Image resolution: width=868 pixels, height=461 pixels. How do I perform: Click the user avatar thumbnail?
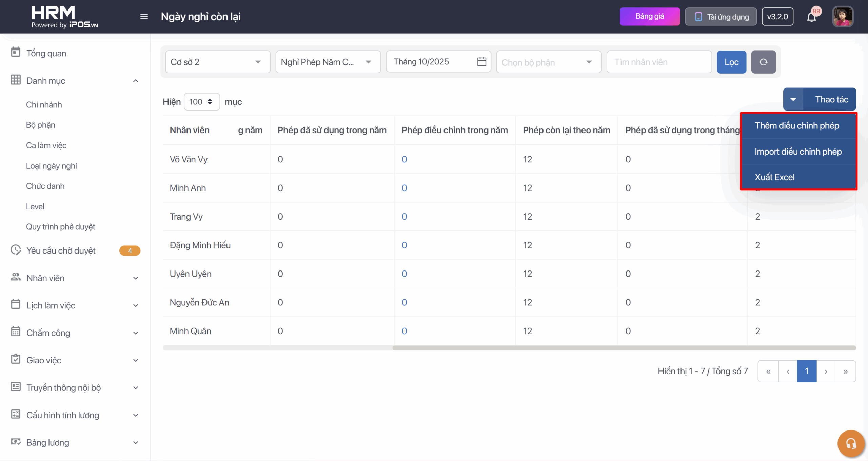[843, 17]
